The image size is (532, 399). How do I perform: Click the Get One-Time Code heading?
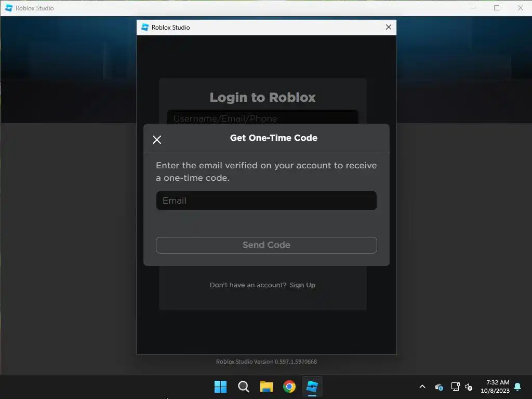click(x=273, y=138)
